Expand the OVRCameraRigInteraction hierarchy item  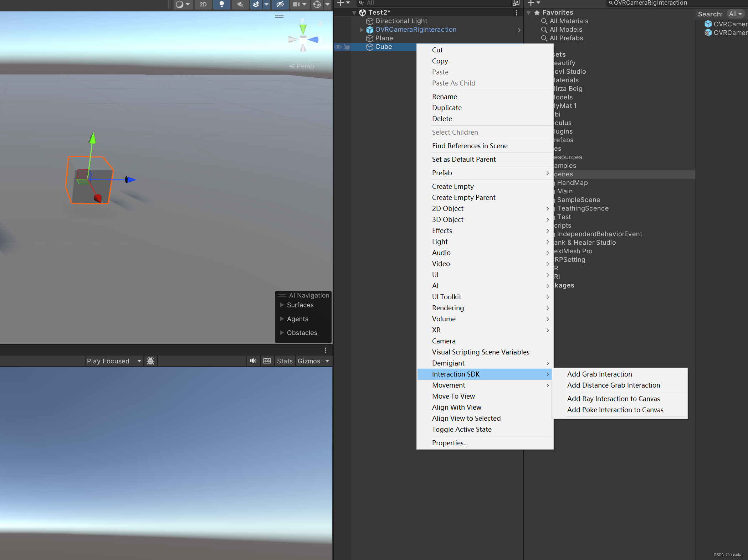coord(362,30)
